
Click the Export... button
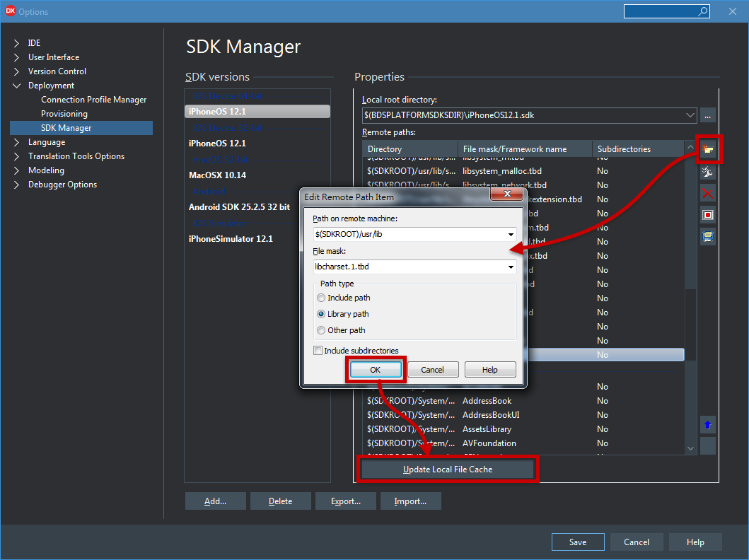(346, 501)
